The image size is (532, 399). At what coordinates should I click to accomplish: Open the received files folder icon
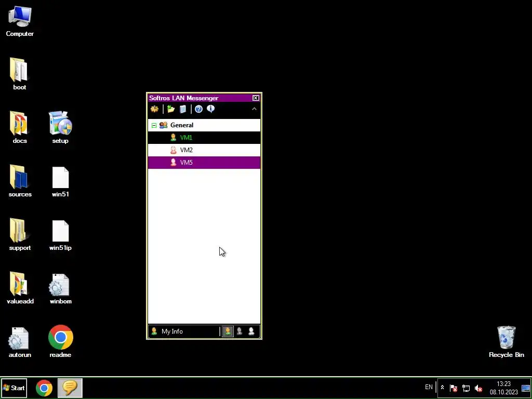pos(170,109)
